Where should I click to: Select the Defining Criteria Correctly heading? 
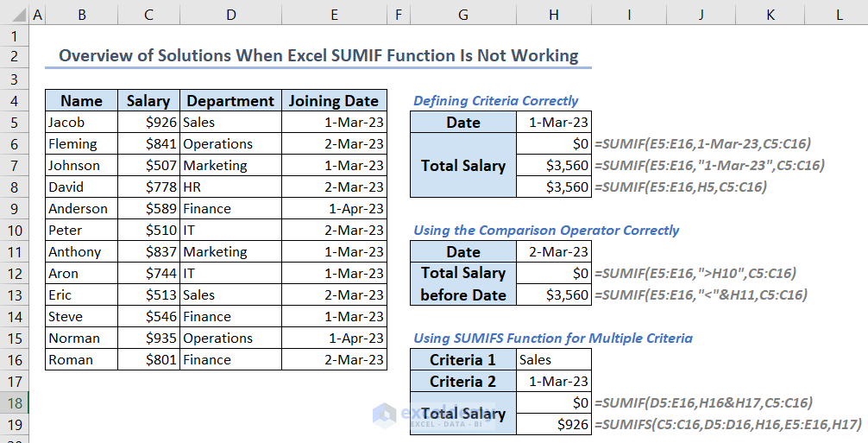pos(495,101)
